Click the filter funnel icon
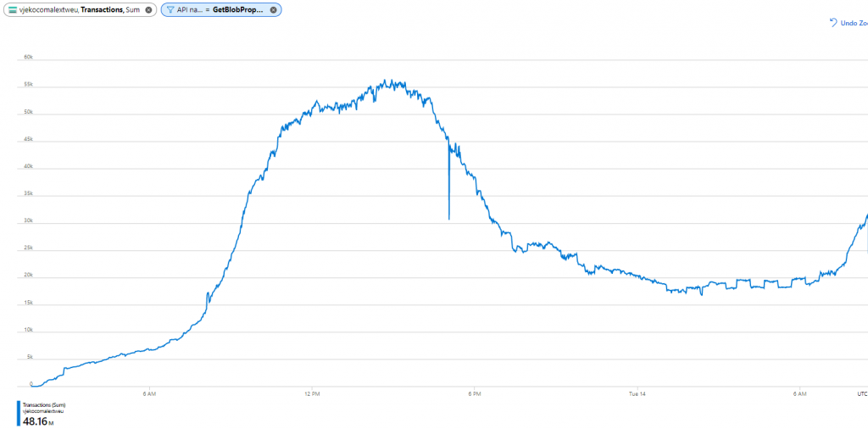This screenshot has height=429, width=868. pos(170,10)
